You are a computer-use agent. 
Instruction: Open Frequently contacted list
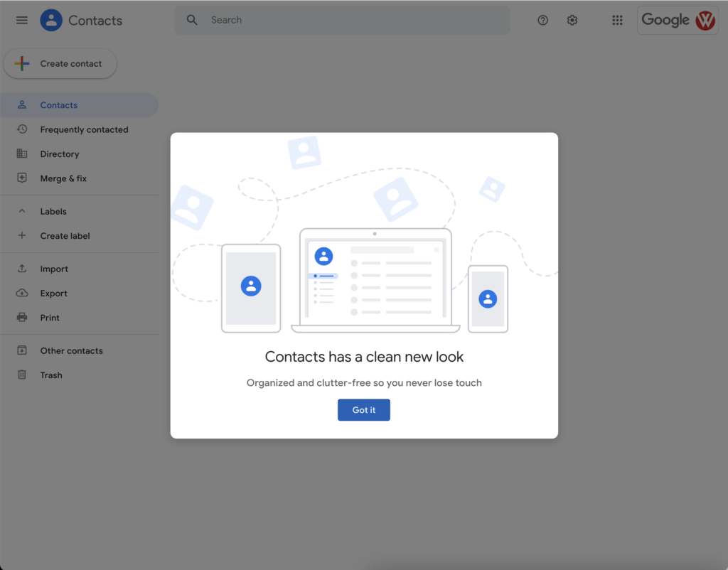[x=79, y=129]
